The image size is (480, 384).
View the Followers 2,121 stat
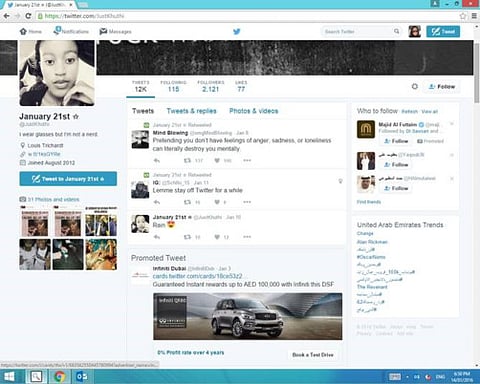[211, 86]
